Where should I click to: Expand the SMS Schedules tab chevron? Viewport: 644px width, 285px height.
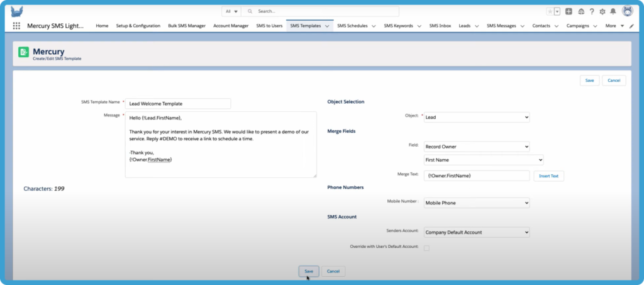pos(374,26)
